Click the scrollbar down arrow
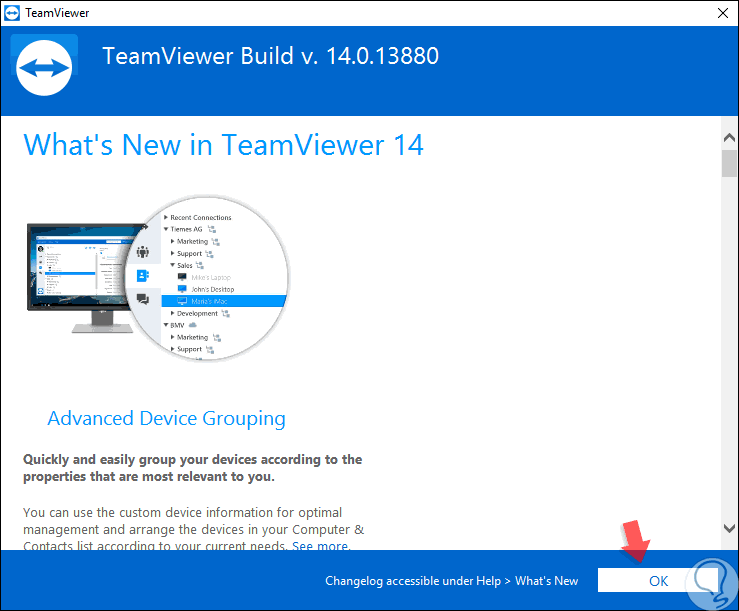The width and height of the screenshot is (739, 611). (x=729, y=528)
